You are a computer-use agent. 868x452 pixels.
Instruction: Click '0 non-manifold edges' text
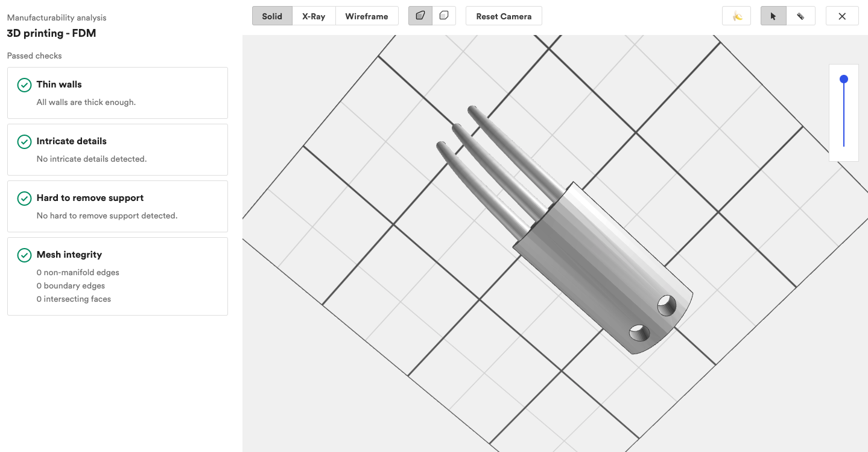(x=78, y=272)
